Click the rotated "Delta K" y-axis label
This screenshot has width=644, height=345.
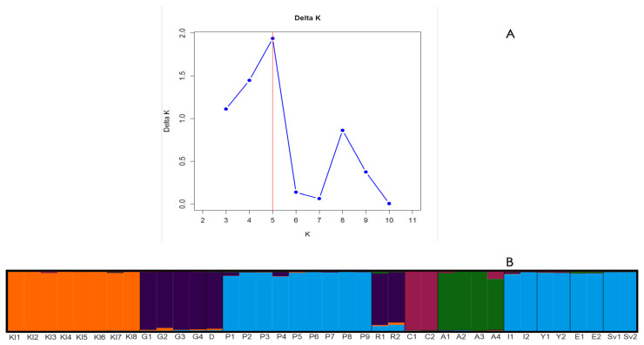pos(167,120)
